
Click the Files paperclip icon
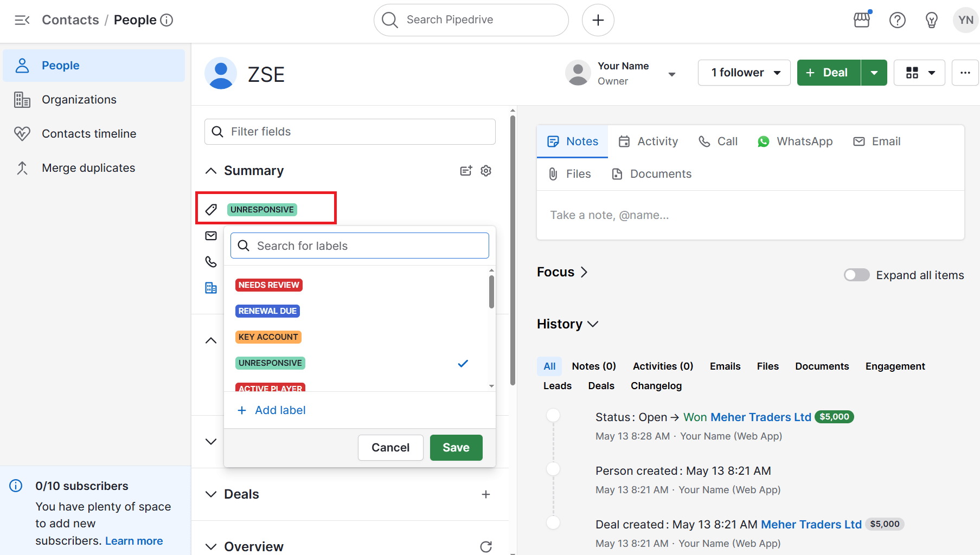pyautogui.click(x=553, y=174)
